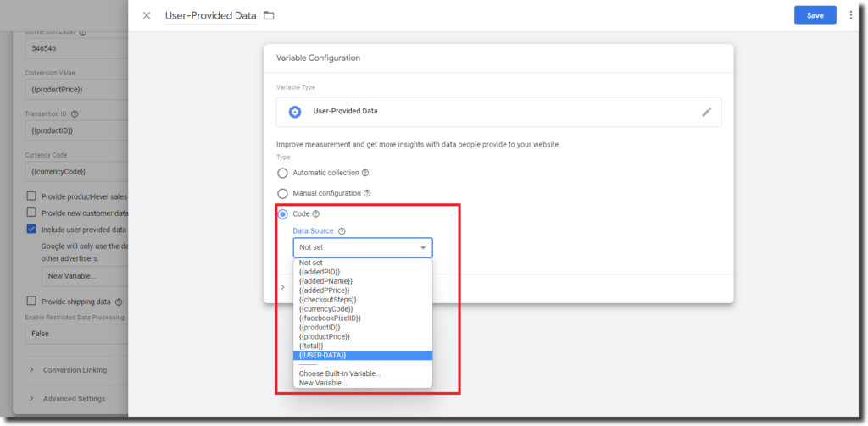Choose {{addedPName}} from the list
The height and width of the screenshot is (426, 868).
tap(363, 282)
